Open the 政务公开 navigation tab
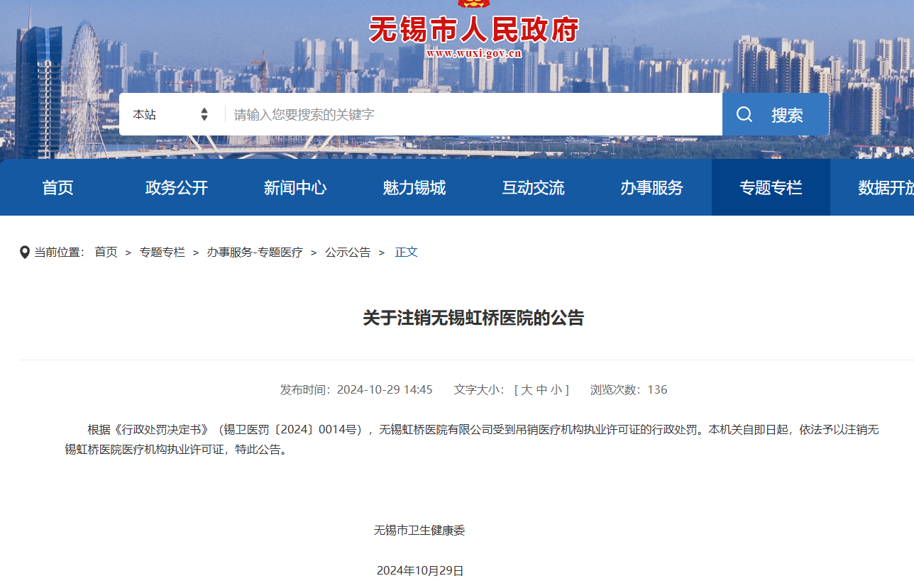The width and height of the screenshot is (914, 588). 177,187
